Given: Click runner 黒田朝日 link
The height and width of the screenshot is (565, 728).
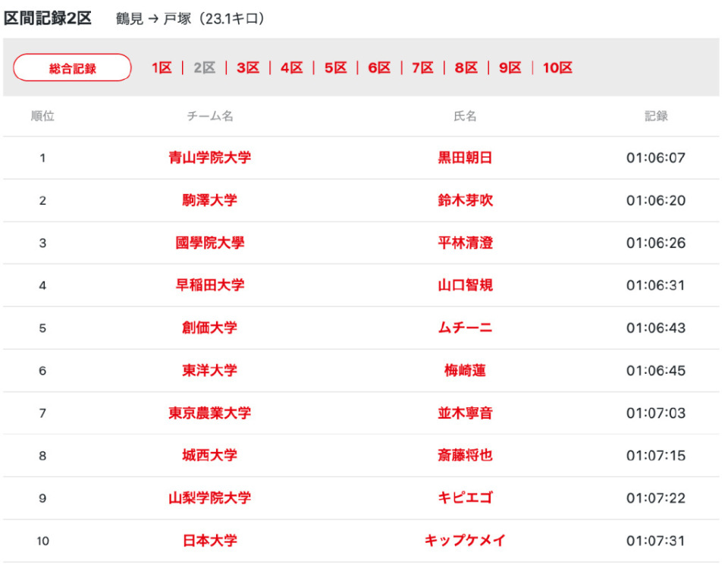Looking at the screenshot, I should tap(465, 158).
